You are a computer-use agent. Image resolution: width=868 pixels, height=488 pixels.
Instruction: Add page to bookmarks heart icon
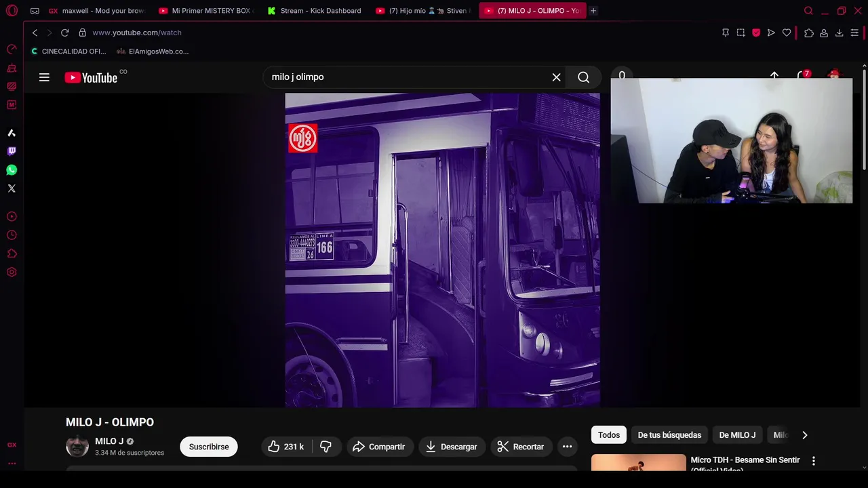coord(787,33)
